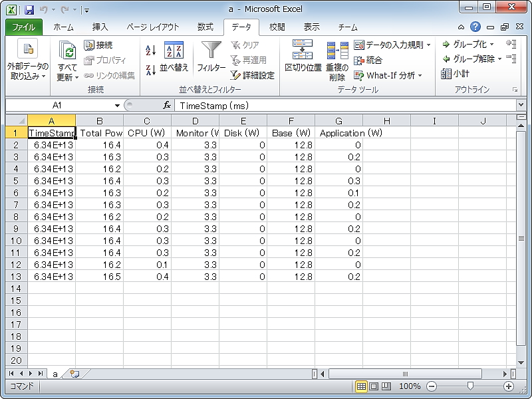Click the Save icon in quick access toolbar

click(29, 10)
